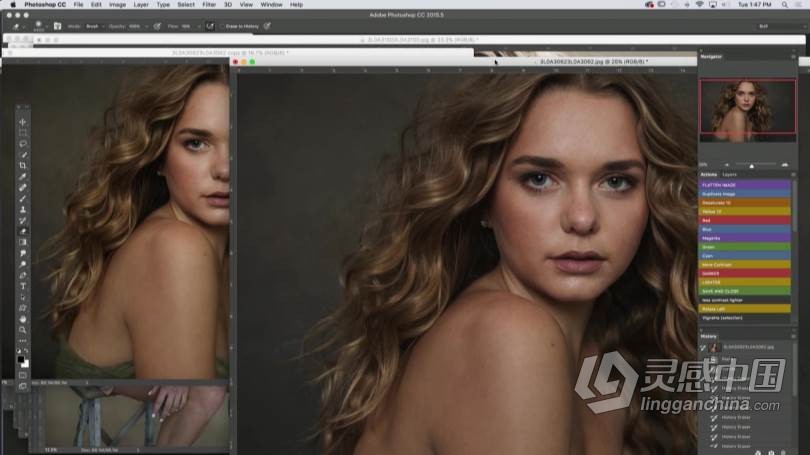The height and width of the screenshot is (455, 810).
Task: Select the Type tool
Action: tap(23, 286)
